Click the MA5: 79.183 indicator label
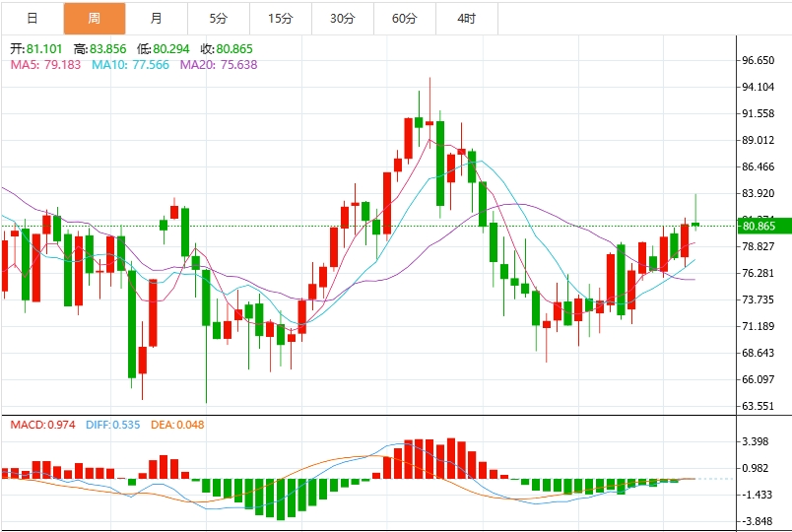This screenshot has height=532, width=792. point(45,65)
